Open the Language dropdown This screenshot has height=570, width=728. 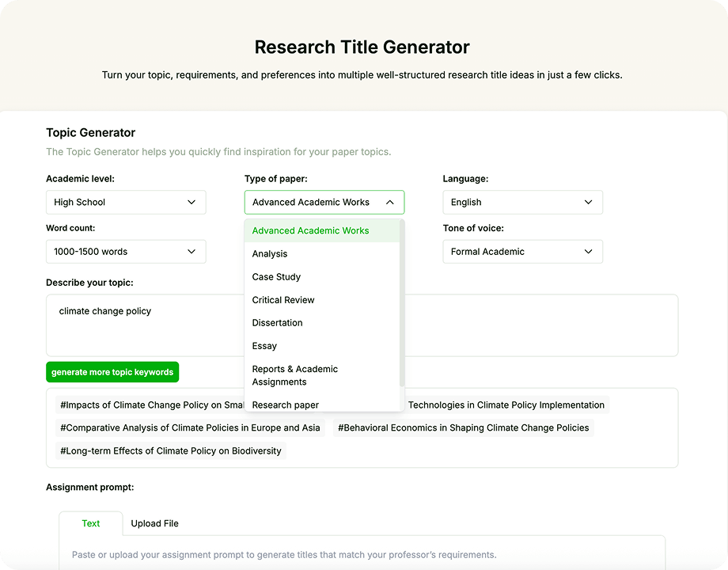point(522,202)
